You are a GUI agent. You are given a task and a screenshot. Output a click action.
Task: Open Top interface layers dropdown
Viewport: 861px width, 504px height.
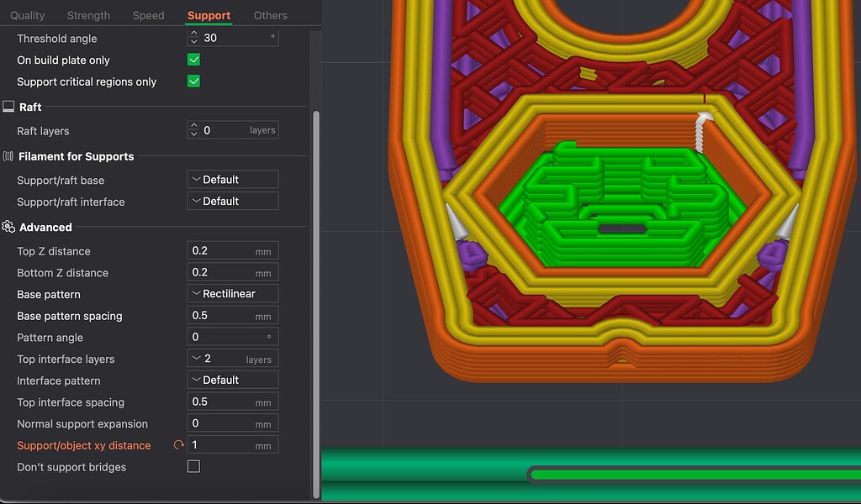click(x=233, y=359)
